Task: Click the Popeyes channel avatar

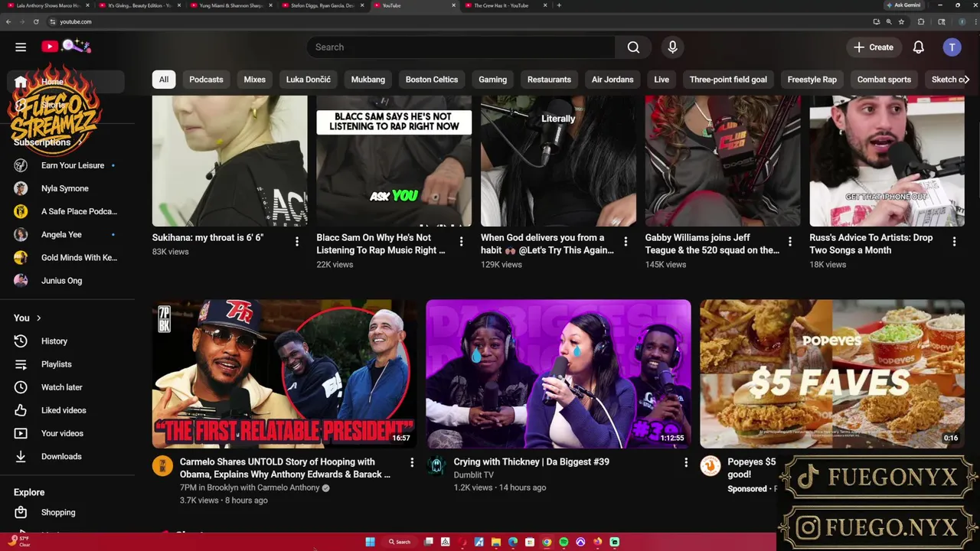Action: tap(710, 465)
